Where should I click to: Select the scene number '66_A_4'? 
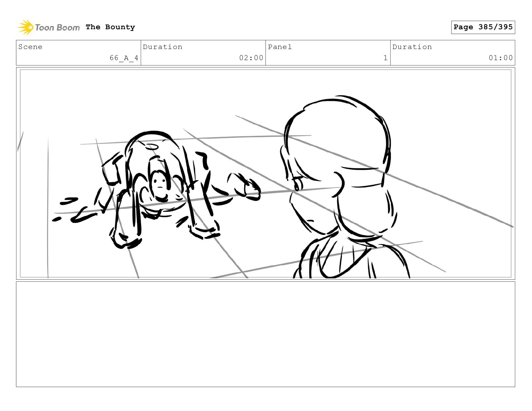tap(124, 58)
